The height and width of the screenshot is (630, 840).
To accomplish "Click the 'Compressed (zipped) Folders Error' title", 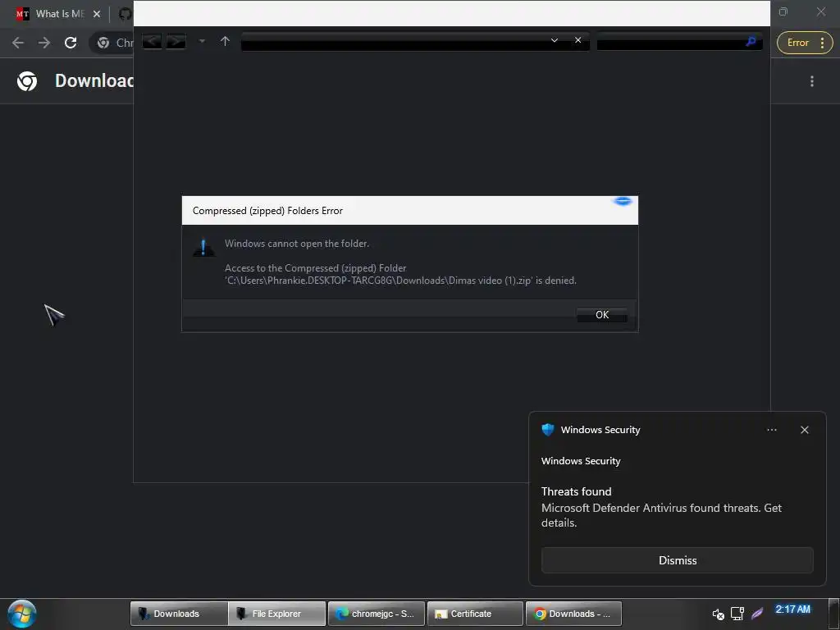I will [267, 211].
